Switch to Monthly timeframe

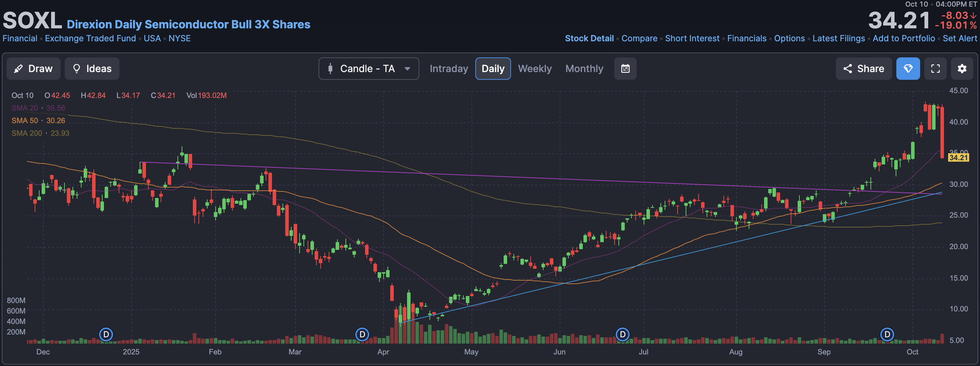[x=584, y=69]
